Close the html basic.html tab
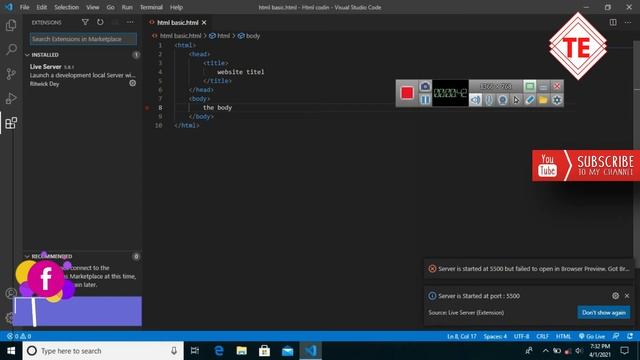The width and height of the screenshot is (640, 360). click(x=204, y=22)
